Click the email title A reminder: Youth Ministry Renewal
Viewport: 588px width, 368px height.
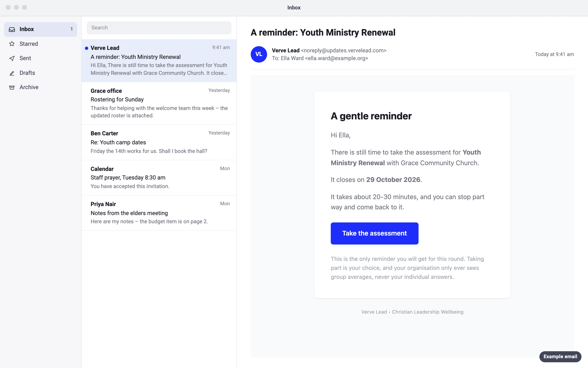tap(323, 32)
